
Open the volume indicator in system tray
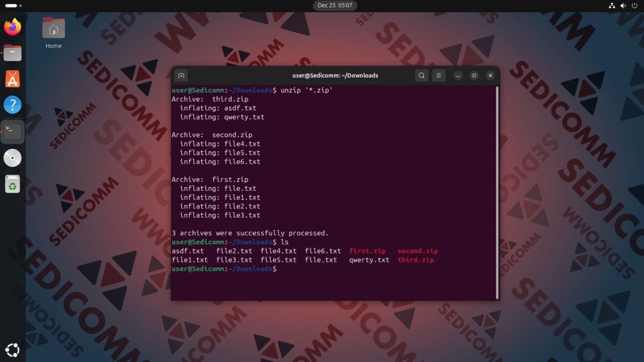[623, 5]
